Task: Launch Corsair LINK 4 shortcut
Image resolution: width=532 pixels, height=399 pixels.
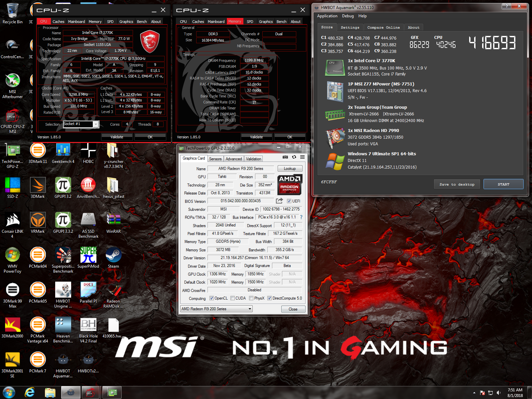Action: 13,225
